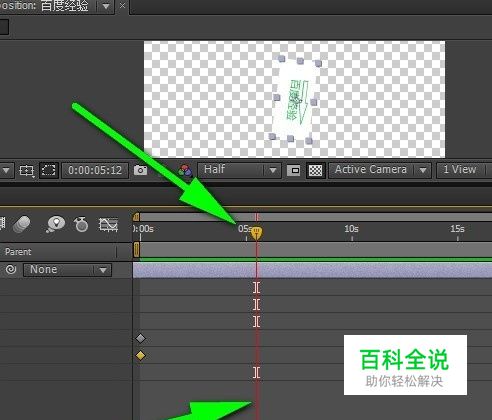Select the yellow diamond keyframe

(140, 356)
